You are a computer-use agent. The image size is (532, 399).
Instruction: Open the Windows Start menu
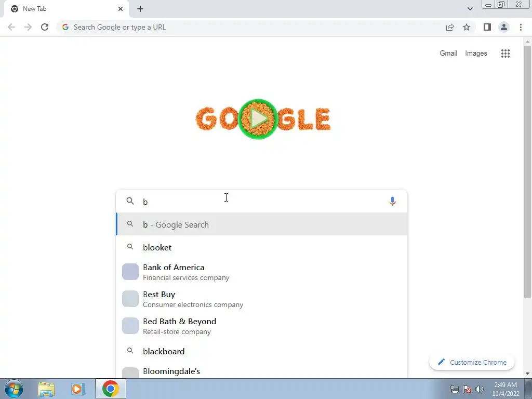(x=14, y=389)
